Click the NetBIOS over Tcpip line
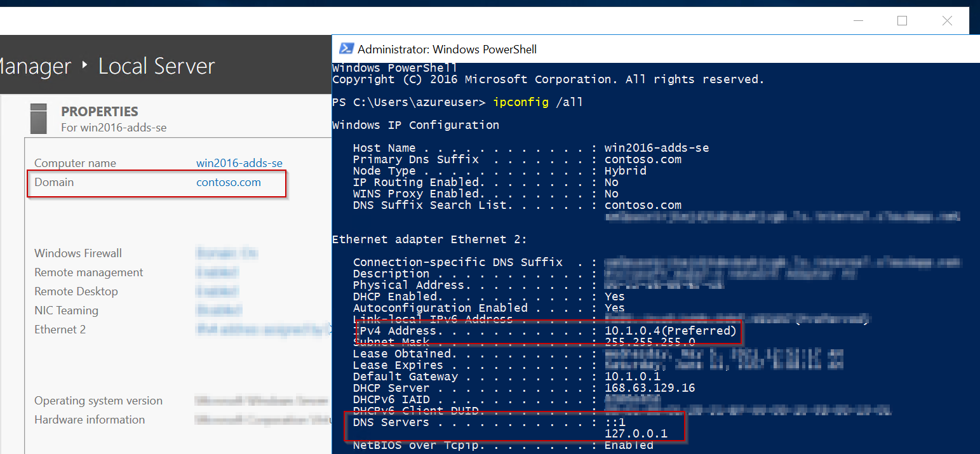 (x=503, y=445)
